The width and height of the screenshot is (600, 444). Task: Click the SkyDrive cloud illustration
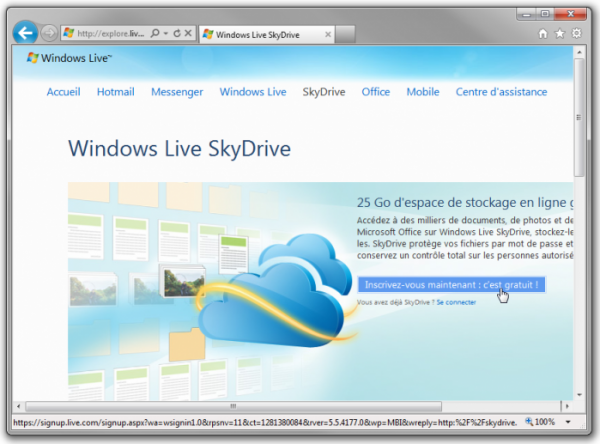[x=276, y=293]
